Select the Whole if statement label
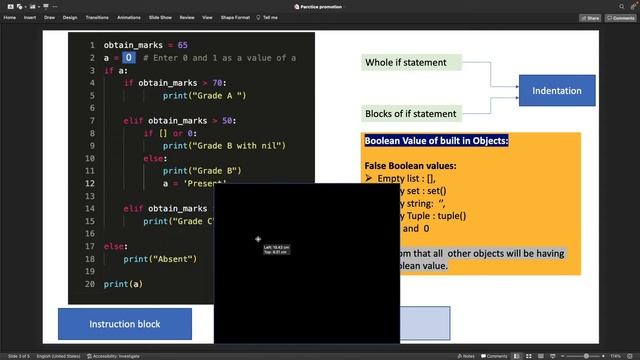This screenshot has width=640, height=360. (x=411, y=62)
